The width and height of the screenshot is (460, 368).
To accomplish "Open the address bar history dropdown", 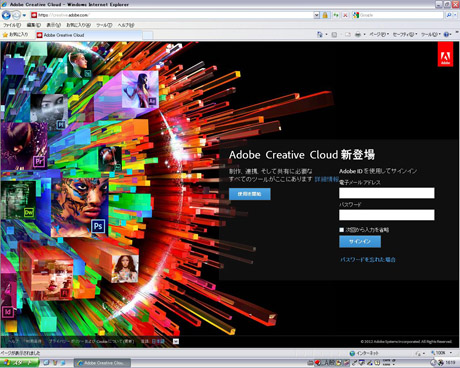I will [x=316, y=15].
